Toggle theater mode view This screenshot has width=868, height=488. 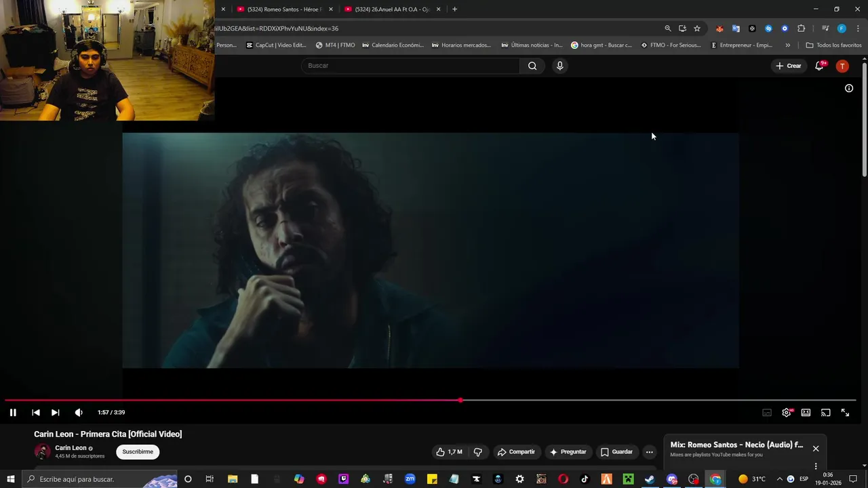pyautogui.click(x=806, y=412)
